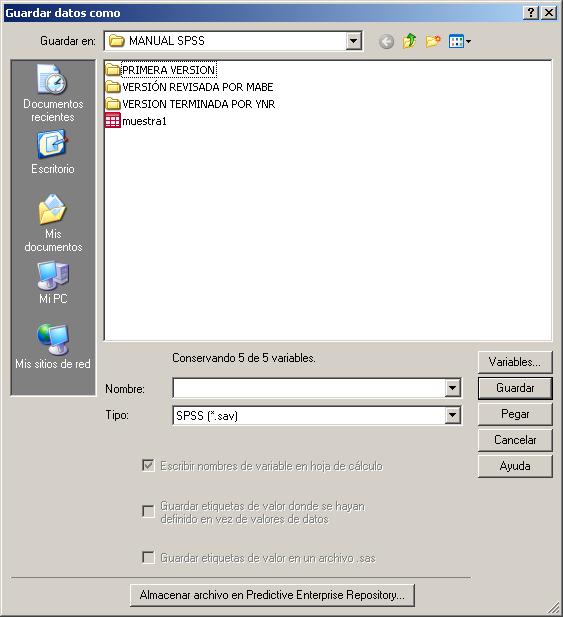This screenshot has height=617, width=563.
Task: Click the muestra1 file name
Action: (144, 121)
